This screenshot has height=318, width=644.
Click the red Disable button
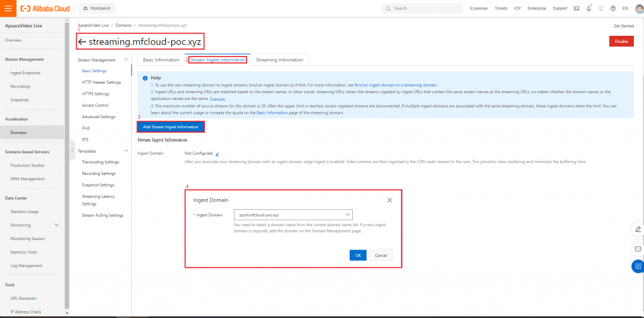[x=621, y=41]
